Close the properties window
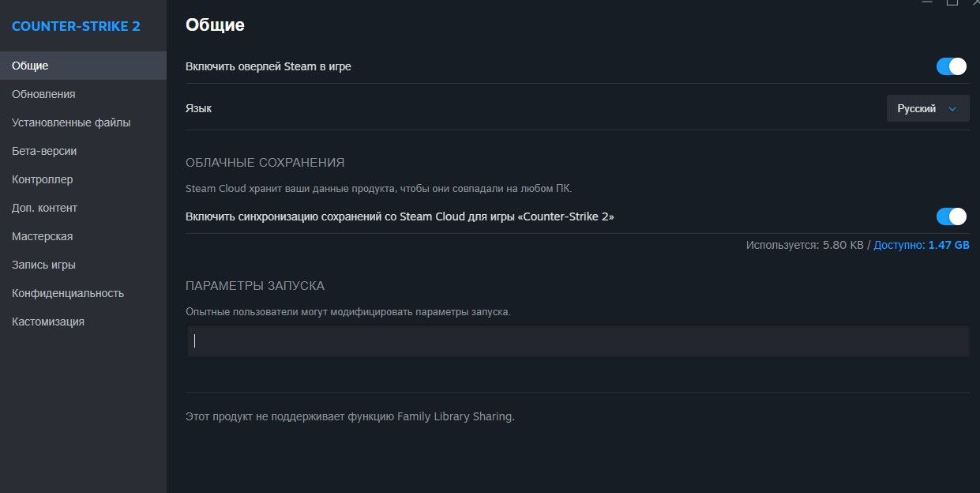 pyautogui.click(x=975, y=3)
